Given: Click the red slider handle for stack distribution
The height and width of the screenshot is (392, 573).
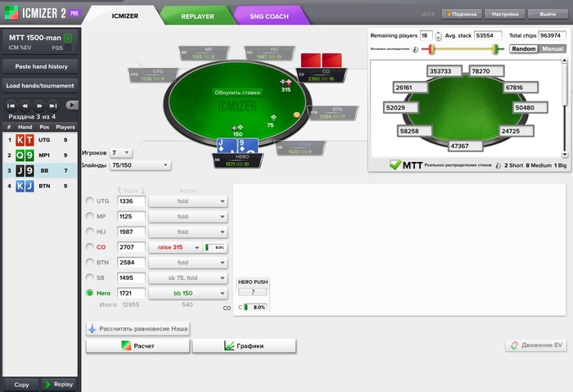Looking at the screenshot, I should (x=431, y=49).
